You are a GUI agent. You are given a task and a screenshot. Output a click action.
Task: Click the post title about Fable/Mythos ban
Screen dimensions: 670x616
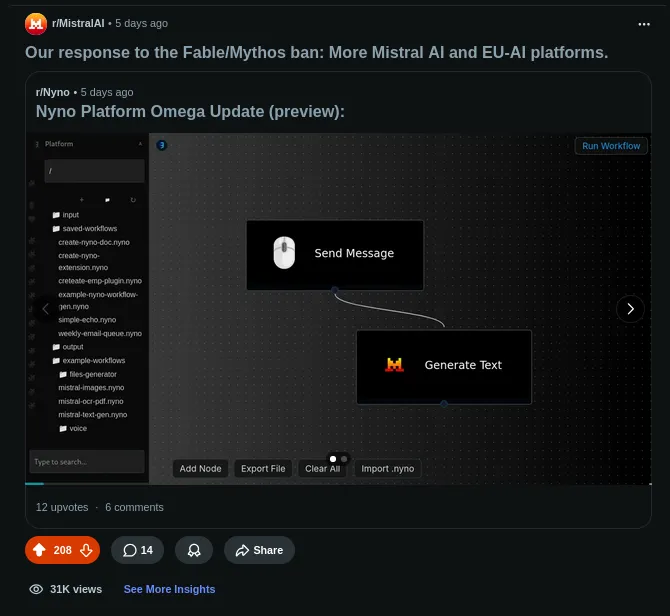pos(317,53)
